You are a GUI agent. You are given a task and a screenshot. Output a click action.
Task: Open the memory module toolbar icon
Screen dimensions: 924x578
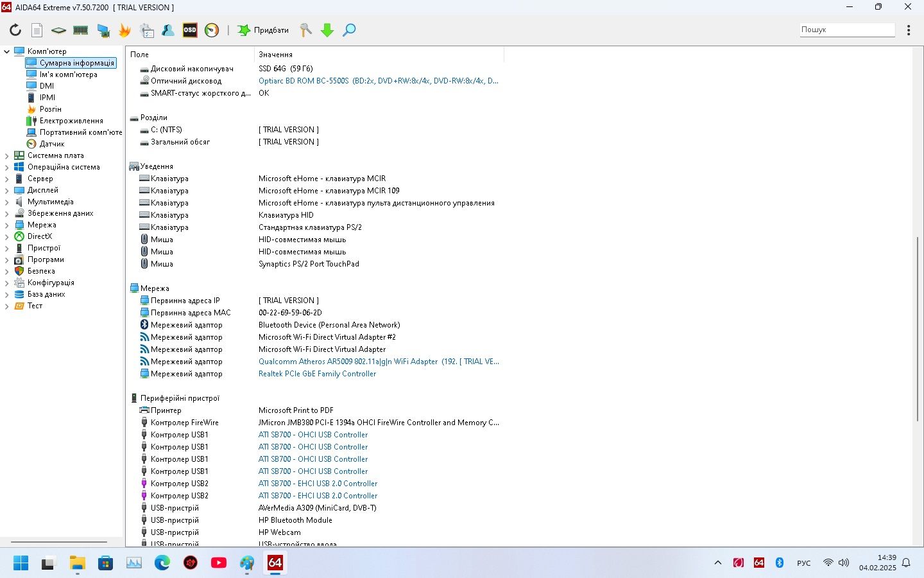pos(80,30)
